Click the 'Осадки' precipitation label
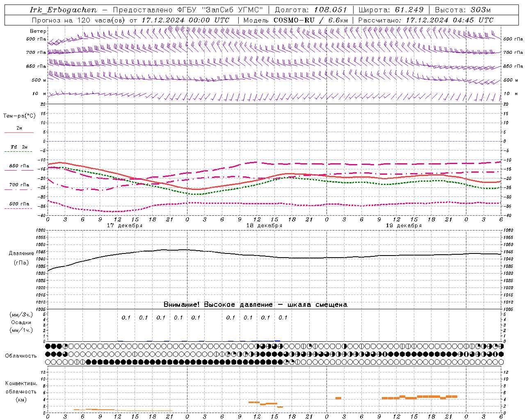Viewport: 525px width, 420px height. pyautogui.click(x=21, y=322)
